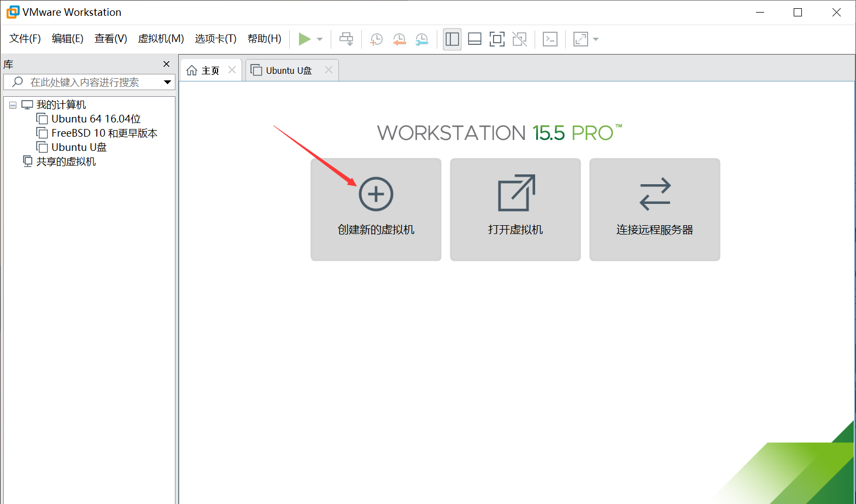Open stretch display options dropdown arrow
This screenshot has height=504, width=856.
tap(596, 39)
